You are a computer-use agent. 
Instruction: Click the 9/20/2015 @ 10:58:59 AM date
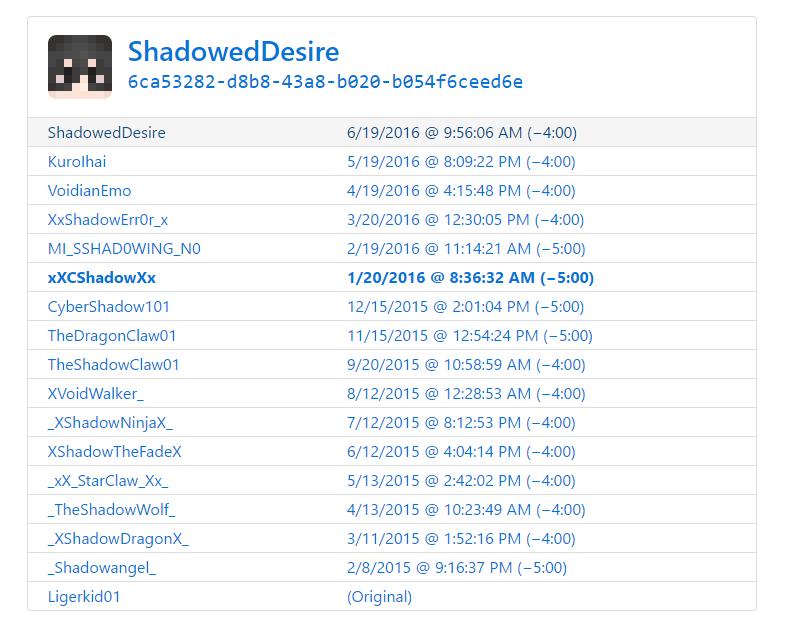466,365
